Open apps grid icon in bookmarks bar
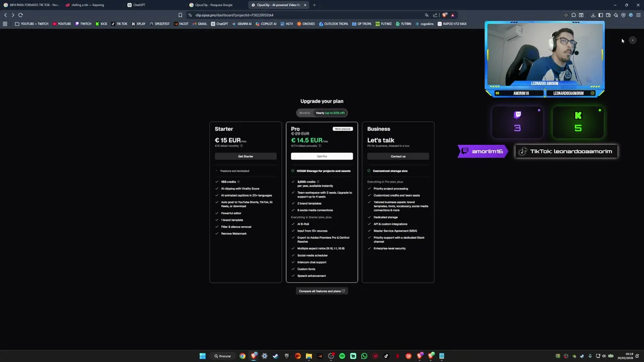644x362 pixels. pyautogui.click(x=5, y=24)
